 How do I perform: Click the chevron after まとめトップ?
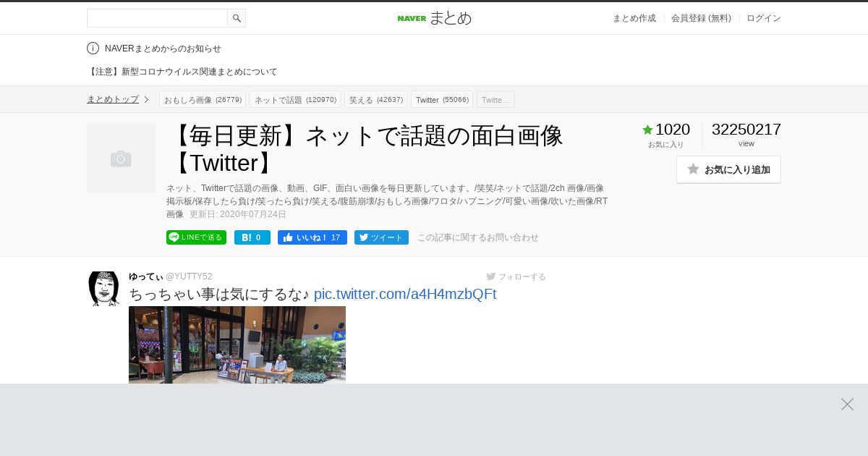(146, 99)
